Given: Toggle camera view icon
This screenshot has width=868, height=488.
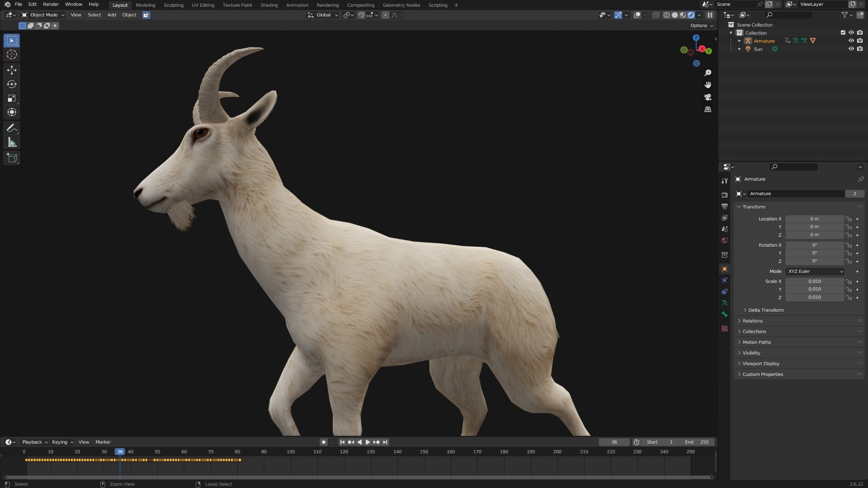Looking at the screenshot, I should tap(708, 97).
